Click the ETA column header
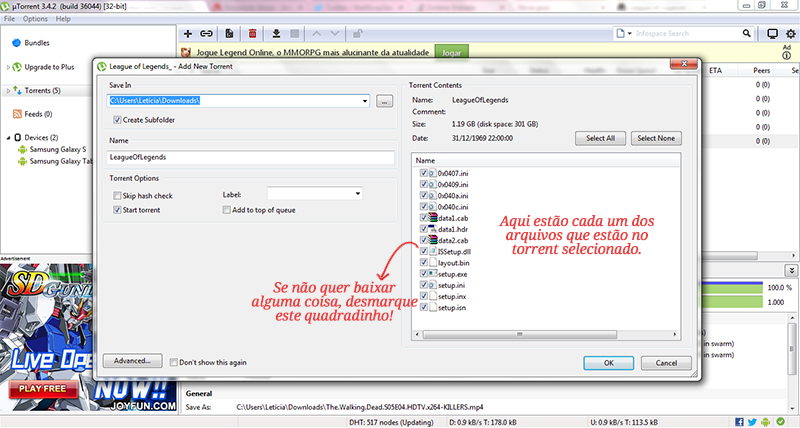This screenshot has width=800, height=428. tap(715, 70)
